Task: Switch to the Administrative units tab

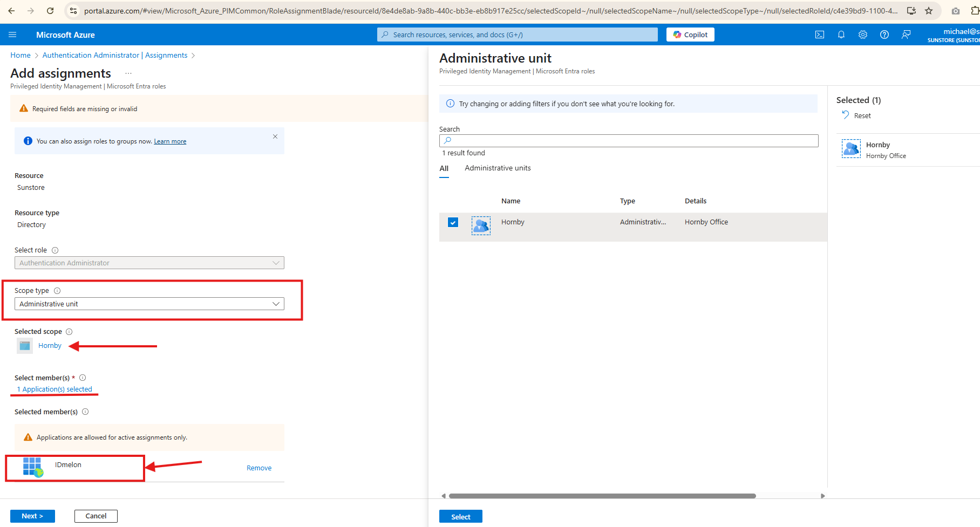Action: pyautogui.click(x=498, y=168)
